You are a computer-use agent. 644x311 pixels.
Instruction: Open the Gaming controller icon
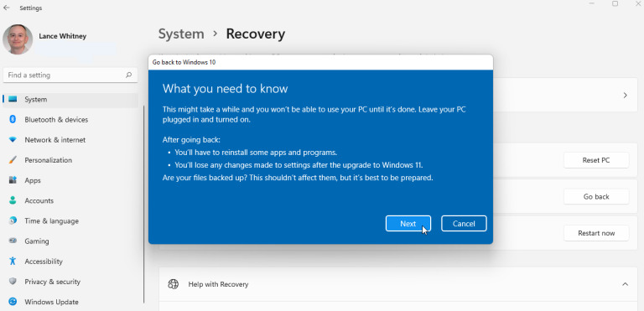[x=13, y=241]
